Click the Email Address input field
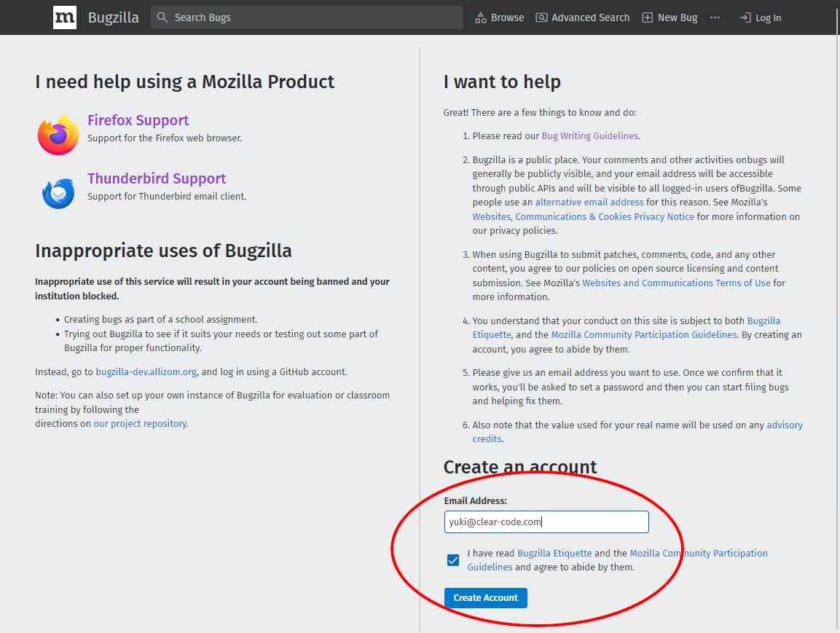Image resolution: width=840 pixels, height=633 pixels. click(546, 522)
